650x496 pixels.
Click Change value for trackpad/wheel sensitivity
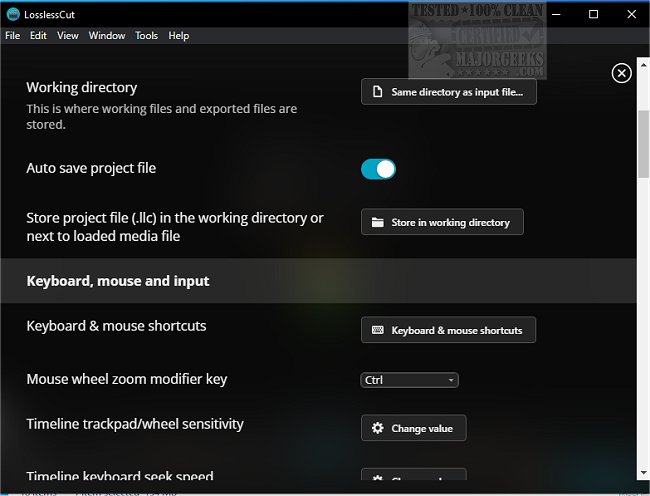click(413, 428)
